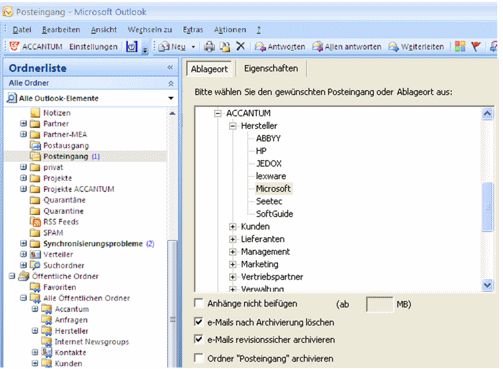This screenshot has width=503, height=369.
Task: Expand the Synchronisierungsprobleme folder
Action: tap(23, 244)
